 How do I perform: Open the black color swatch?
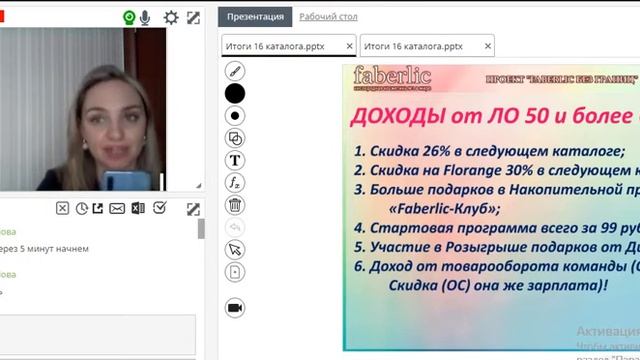pyautogui.click(x=235, y=93)
